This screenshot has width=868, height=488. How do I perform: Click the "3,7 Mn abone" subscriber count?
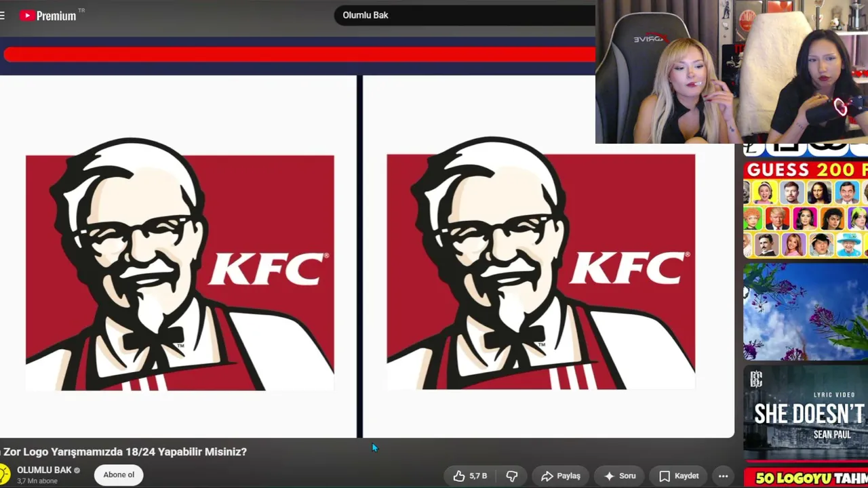(37, 481)
